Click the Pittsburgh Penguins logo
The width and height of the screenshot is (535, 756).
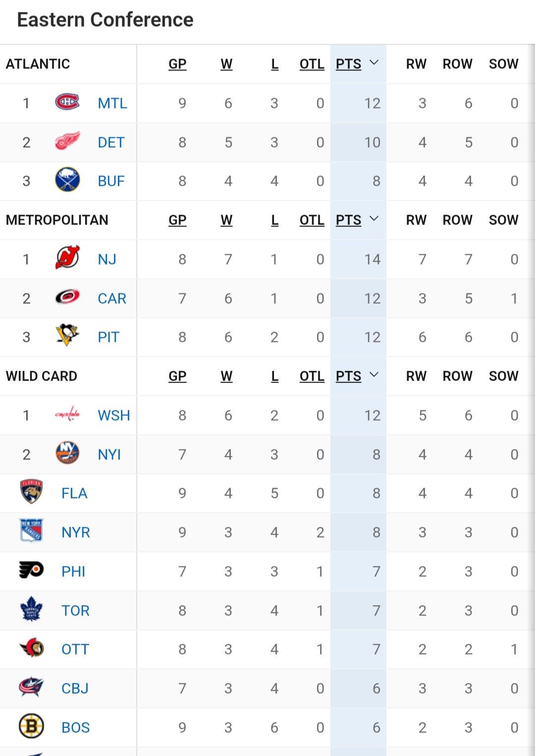(67, 335)
